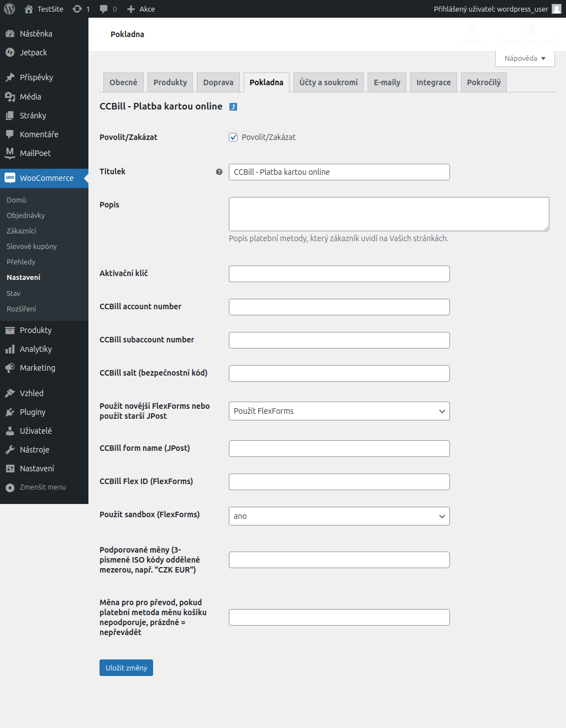Click the Pluginy plug icon
The width and height of the screenshot is (566, 728).
click(x=10, y=412)
